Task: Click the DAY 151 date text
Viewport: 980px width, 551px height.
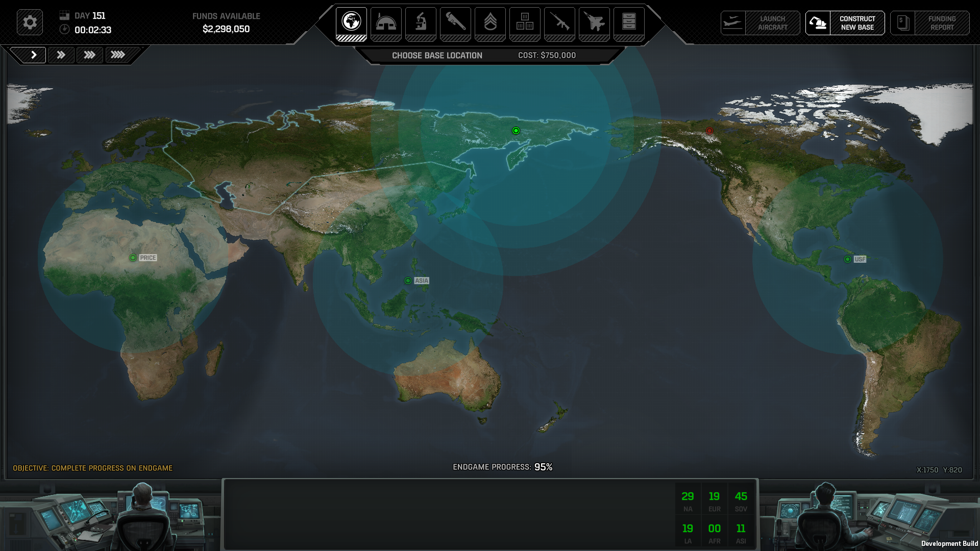Action: click(90, 16)
